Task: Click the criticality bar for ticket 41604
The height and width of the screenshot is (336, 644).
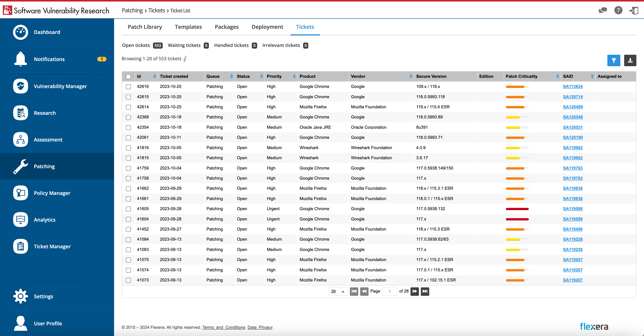Action: tap(517, 219)
